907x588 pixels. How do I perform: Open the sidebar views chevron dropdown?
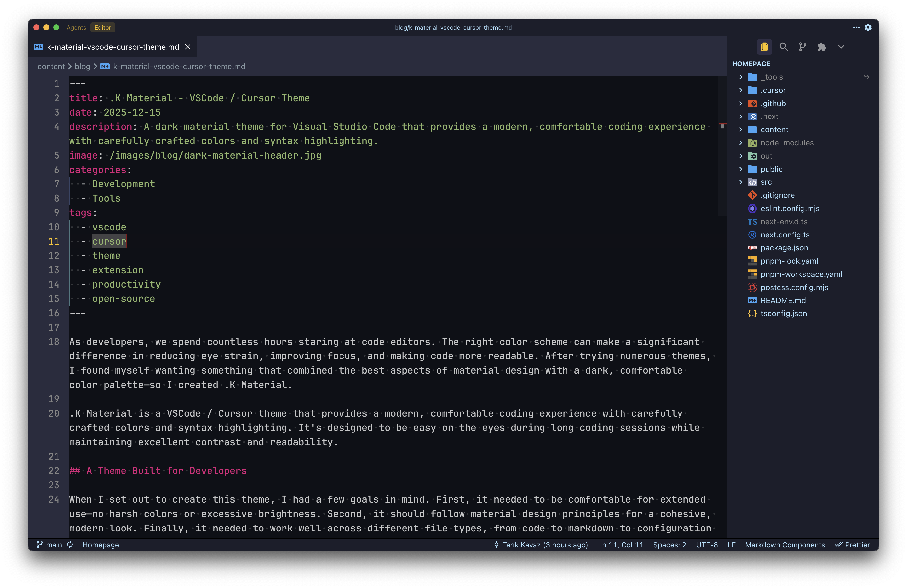point(841,47)
